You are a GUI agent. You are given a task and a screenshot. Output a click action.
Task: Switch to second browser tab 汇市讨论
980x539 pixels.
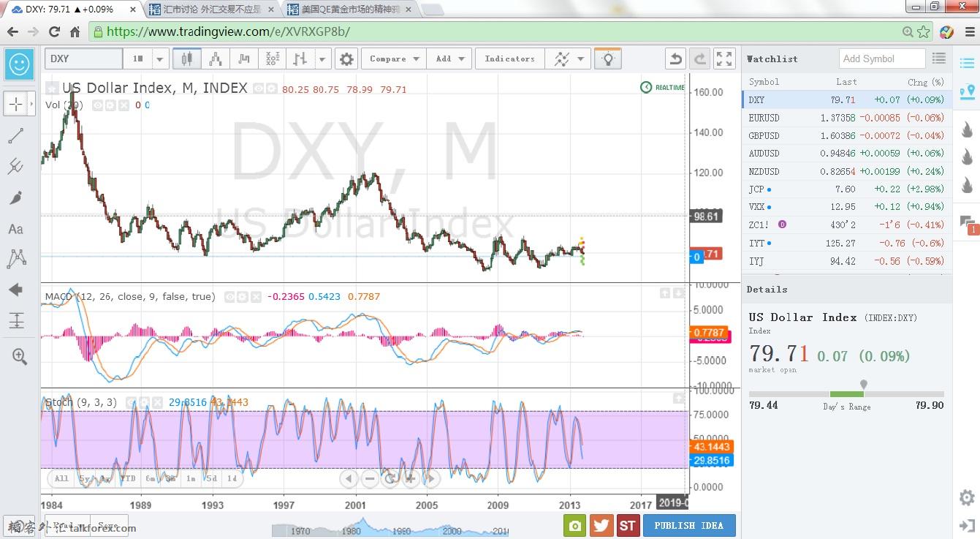[x=212, y=10]
